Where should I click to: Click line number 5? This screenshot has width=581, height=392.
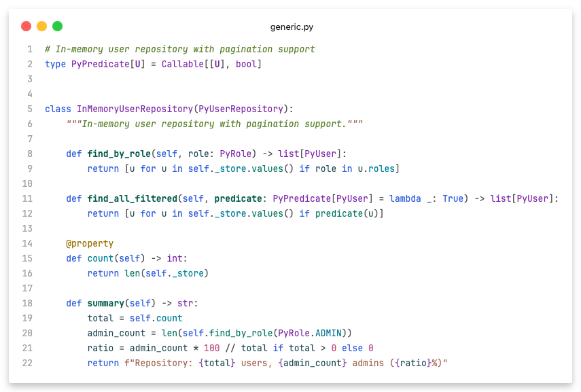pos(29,109)
